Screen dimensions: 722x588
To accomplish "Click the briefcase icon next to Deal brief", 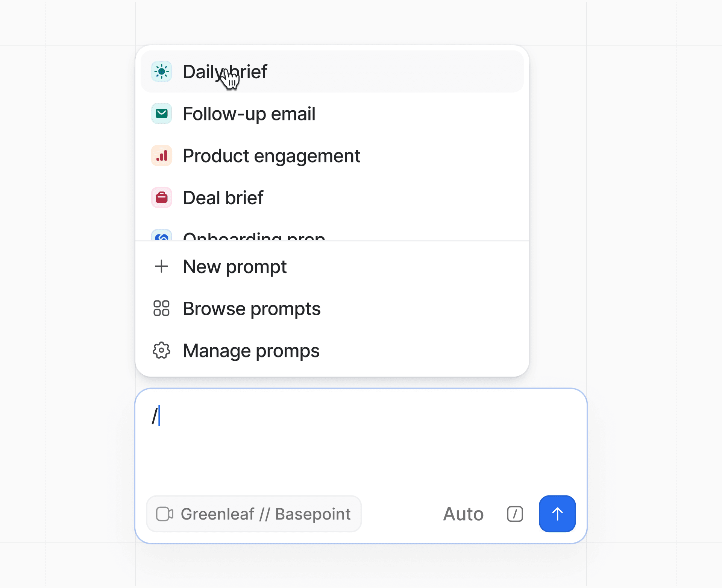I will (x=161, y=198).
